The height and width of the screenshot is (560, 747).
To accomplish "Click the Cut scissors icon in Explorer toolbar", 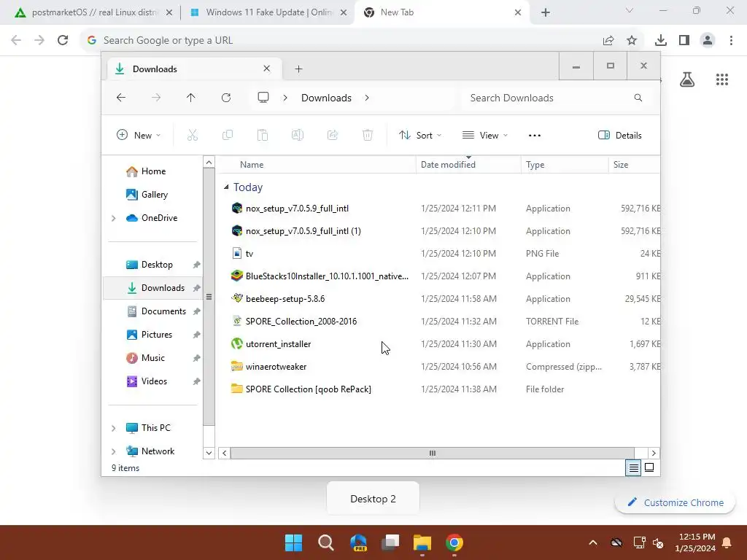I will [x=192, y=135].
